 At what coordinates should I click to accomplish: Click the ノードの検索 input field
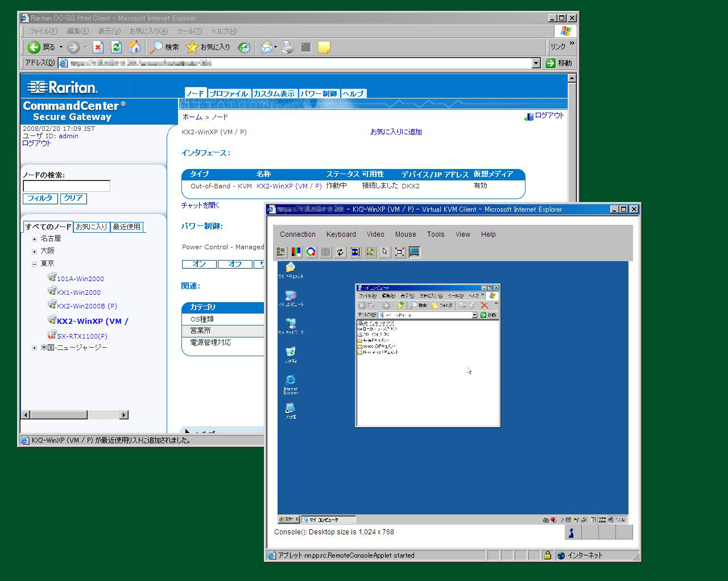pyautogui.click(x=67, y=186)
